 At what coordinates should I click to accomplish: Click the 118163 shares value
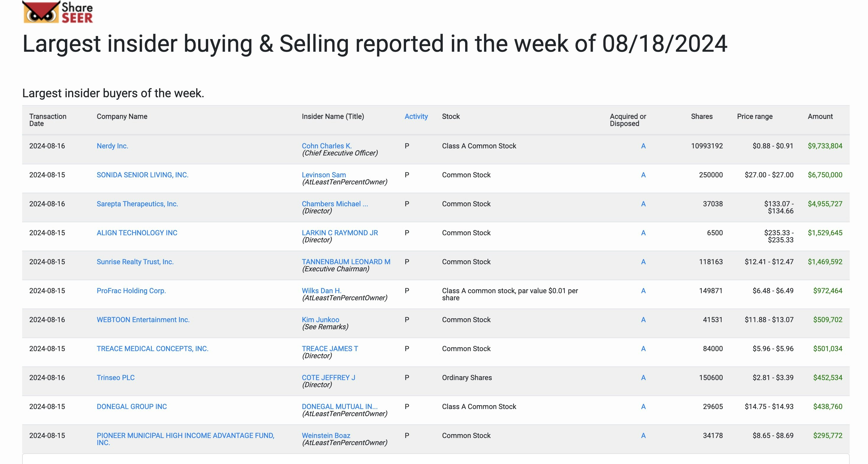[711, 262]
